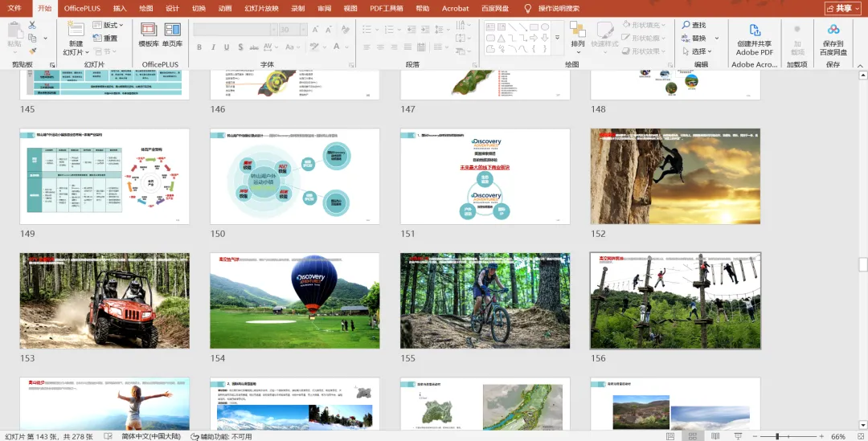Viewport: 868px width, 441px height.
Task: Switch to the Acrobat tab
Action: pos(455,8)
